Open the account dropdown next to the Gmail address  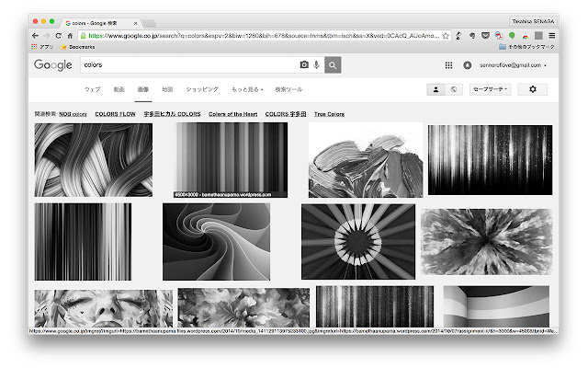(x=546, y=65)
